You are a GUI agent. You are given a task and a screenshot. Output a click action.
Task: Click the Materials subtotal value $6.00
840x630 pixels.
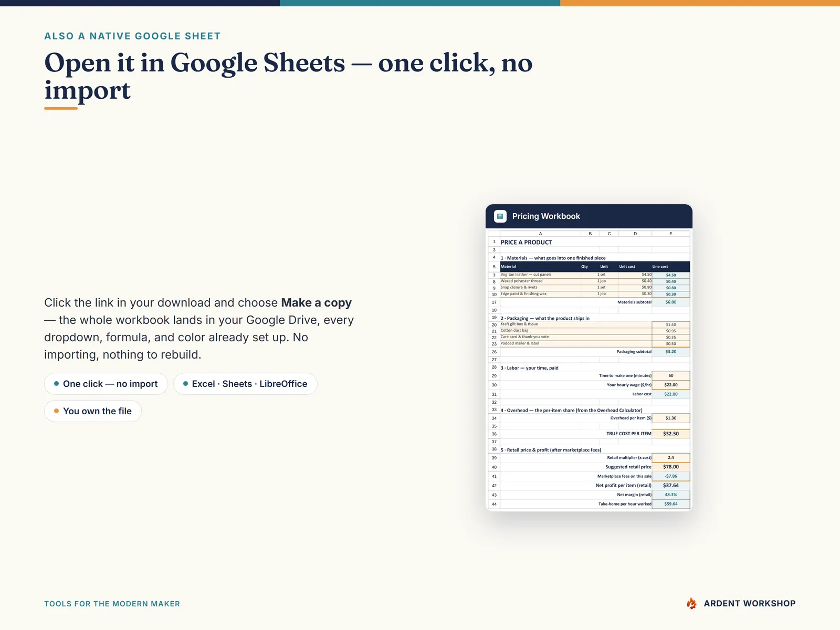click(670, 302)
